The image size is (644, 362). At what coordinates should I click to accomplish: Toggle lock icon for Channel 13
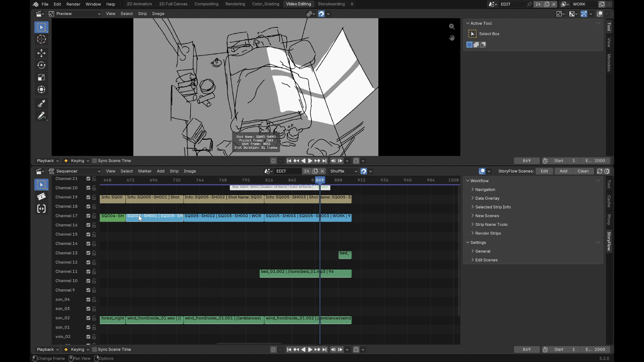[94, 253]
